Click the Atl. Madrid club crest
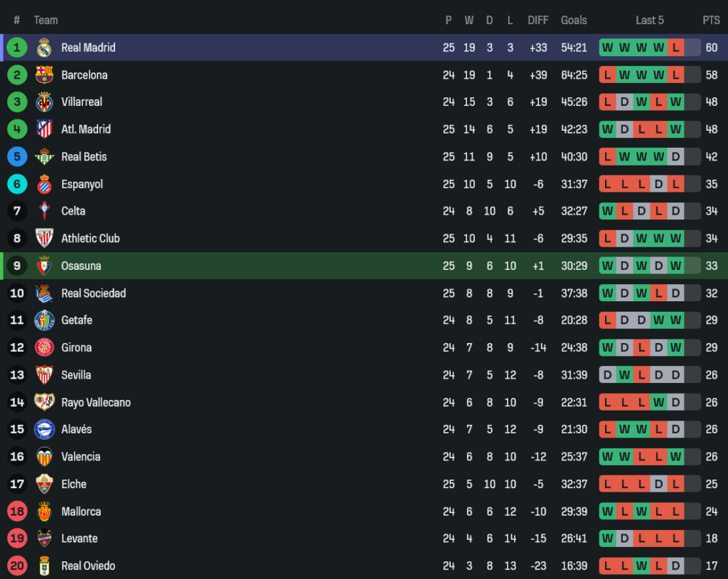Viewport: 728px width, 579px height. point(44,129)
